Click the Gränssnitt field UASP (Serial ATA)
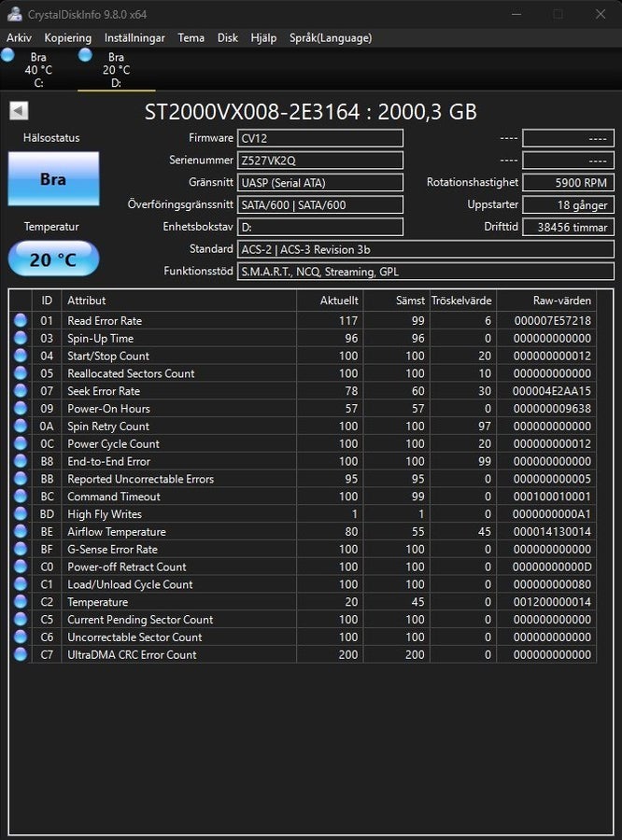The image size is (622, 840). [x=320, y=183]
